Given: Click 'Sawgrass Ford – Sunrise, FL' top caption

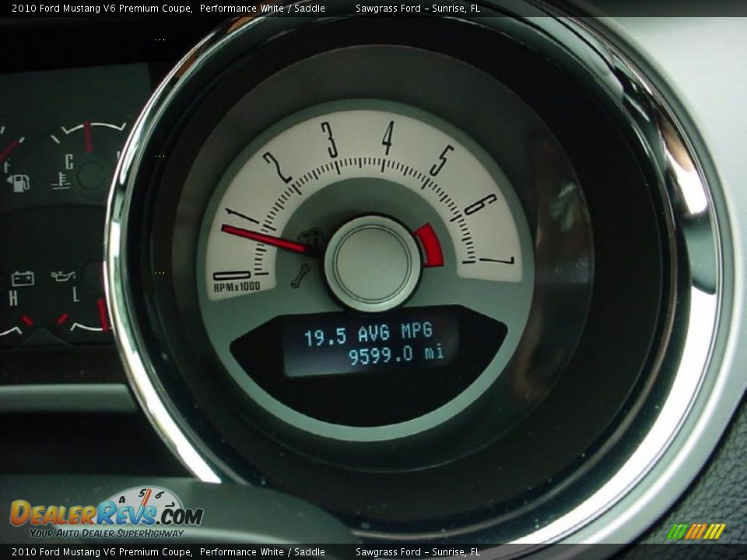Looking at the screenshot, I should click(x=418, y=9).
